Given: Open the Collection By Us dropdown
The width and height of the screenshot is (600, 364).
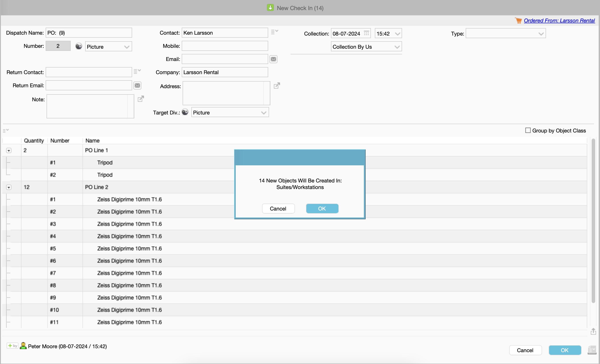Looking at the screenshot, I should point(366,47).
